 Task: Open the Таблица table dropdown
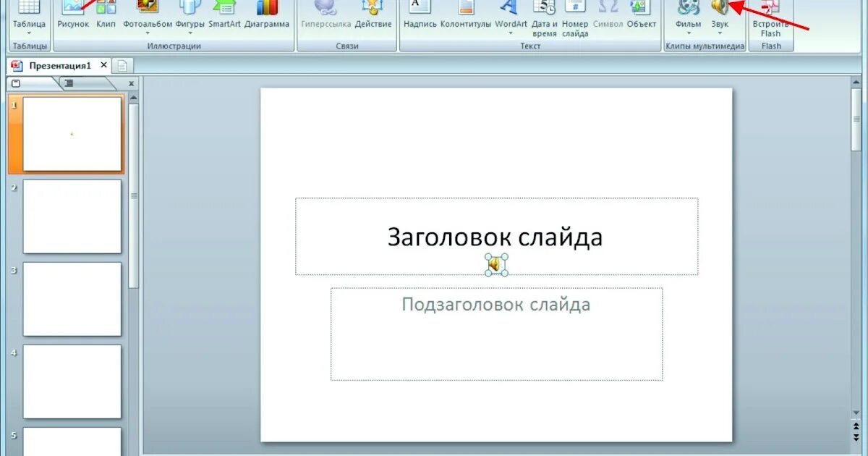(x=29, y=18)
